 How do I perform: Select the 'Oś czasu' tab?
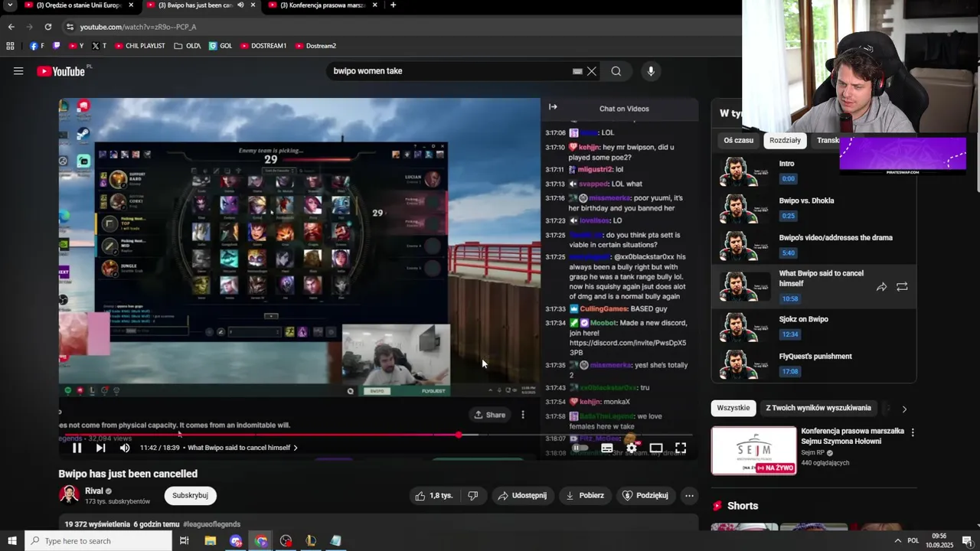739,140
